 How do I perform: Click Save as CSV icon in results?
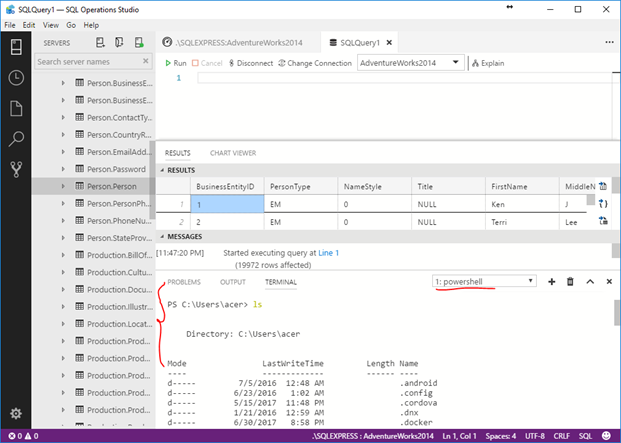pos(603,186)
